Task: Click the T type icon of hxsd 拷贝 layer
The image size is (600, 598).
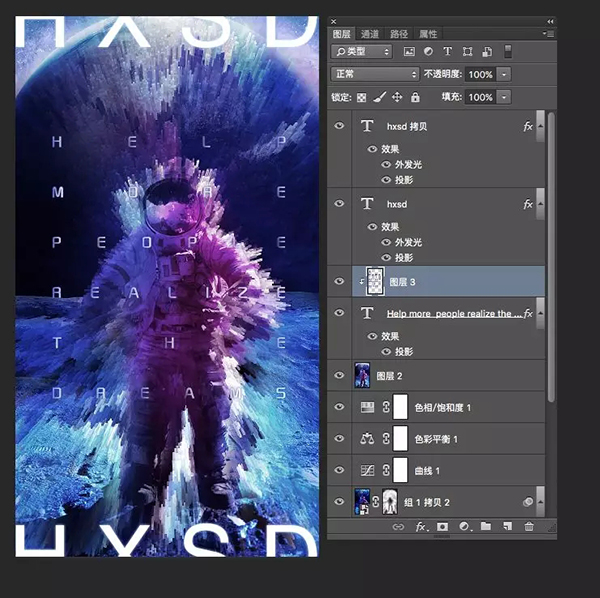Action: tap(367, 125)
